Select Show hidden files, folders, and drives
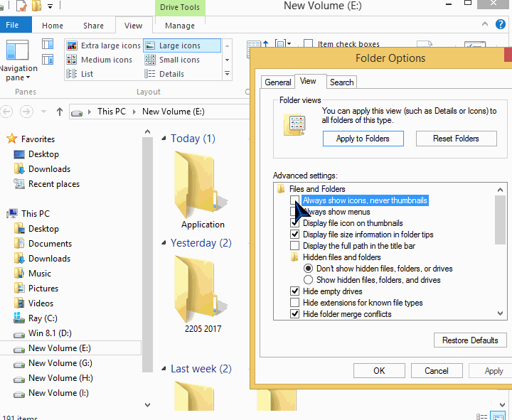 point(308,280)
